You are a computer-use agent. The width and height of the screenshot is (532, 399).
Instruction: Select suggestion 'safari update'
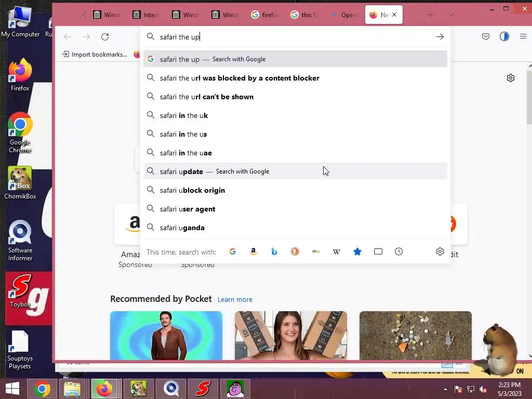pyautogui.click(x=295, y=171)
